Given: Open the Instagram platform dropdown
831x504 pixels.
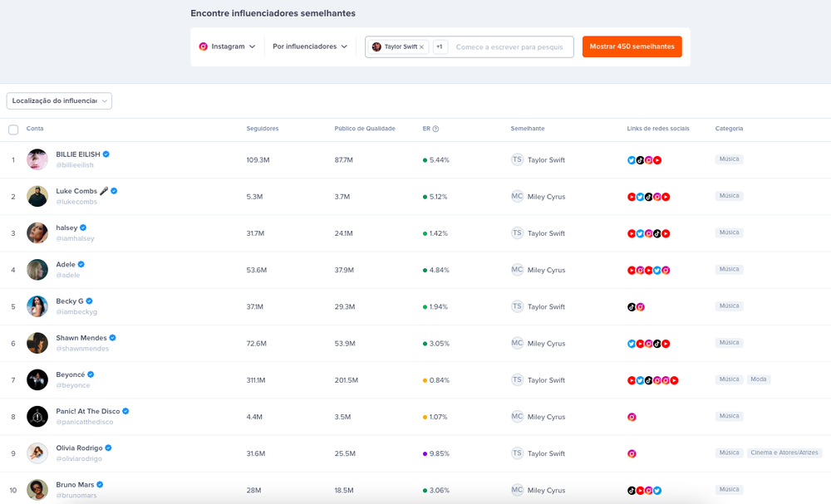Looking at the screenshot, I should coord(227,46).
